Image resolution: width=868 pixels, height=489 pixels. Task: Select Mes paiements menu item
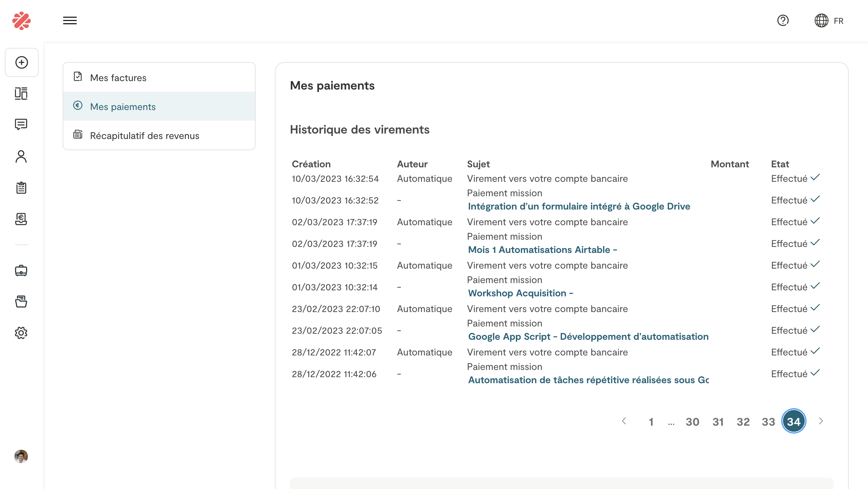(159, 106)
